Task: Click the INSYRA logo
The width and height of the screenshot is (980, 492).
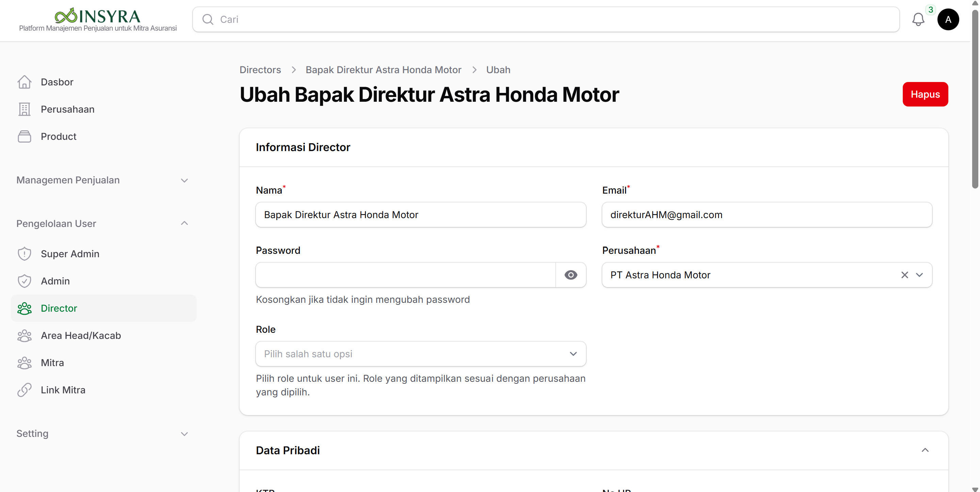Action: pos(97,16)
